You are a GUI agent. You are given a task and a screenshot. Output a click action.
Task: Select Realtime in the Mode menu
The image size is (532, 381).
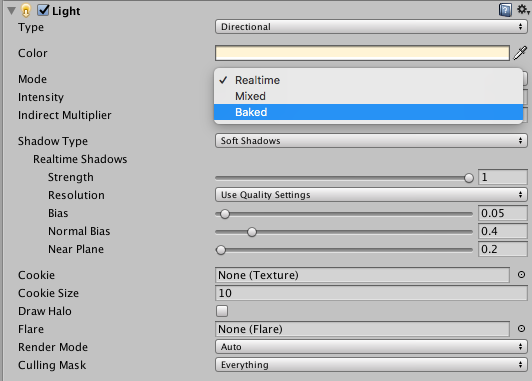click(368, 80)
